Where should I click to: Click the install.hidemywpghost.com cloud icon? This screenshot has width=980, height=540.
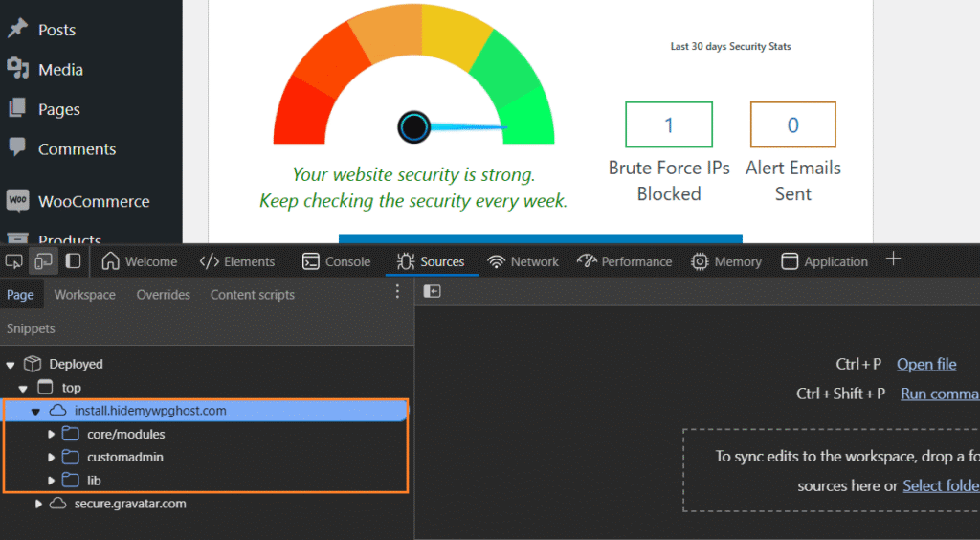[x=57, y=410]
